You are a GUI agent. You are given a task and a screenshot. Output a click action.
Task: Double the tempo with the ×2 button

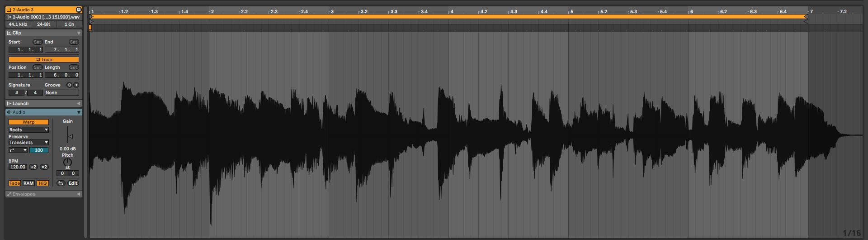coord(44,167)
